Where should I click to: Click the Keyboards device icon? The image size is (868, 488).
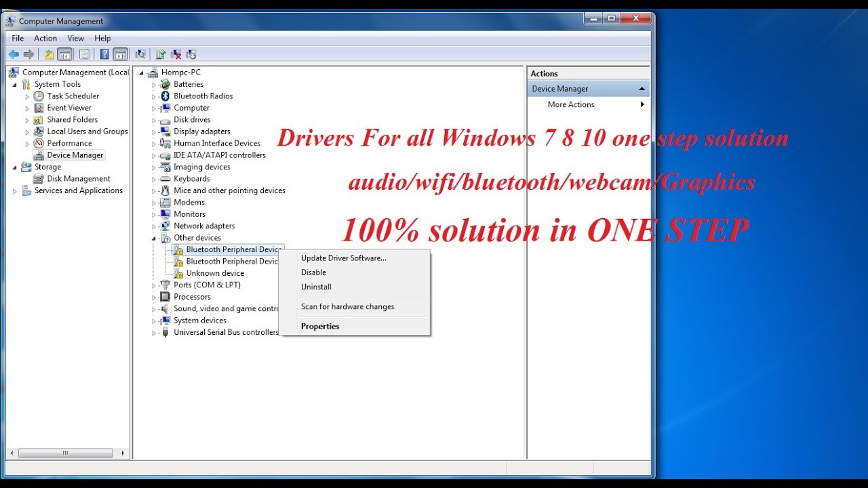tap(165, 179)
